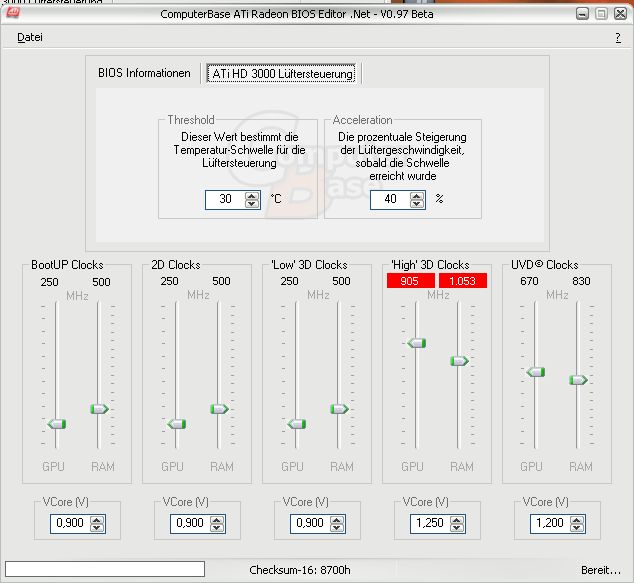
Task: Increase the Threshold temperature with up arrow
Action: pyautogui.click(x=252, y=196)
